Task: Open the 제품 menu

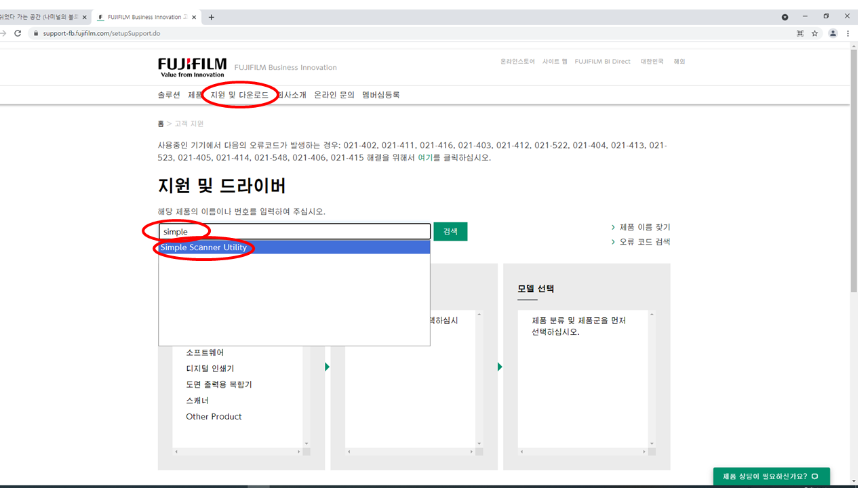Action: [x=195, y=95]
